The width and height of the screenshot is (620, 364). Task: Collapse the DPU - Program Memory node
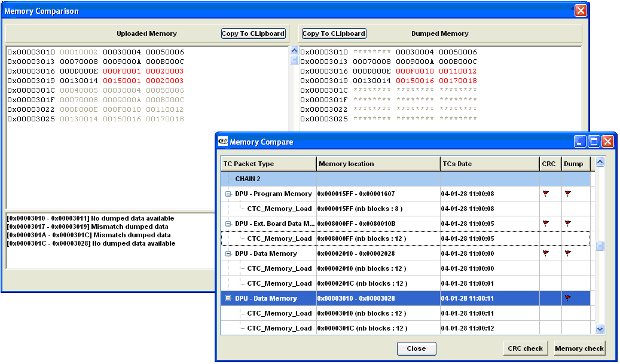tap(228, 194)
